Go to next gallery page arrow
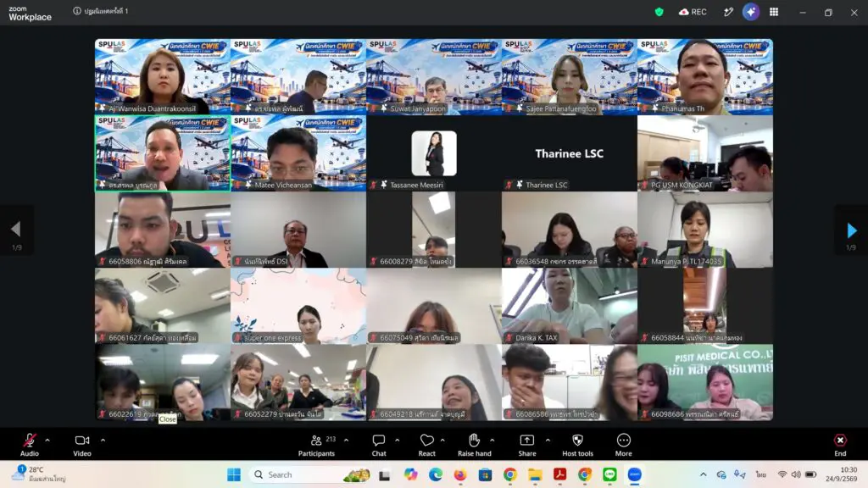 coord(851,230)
